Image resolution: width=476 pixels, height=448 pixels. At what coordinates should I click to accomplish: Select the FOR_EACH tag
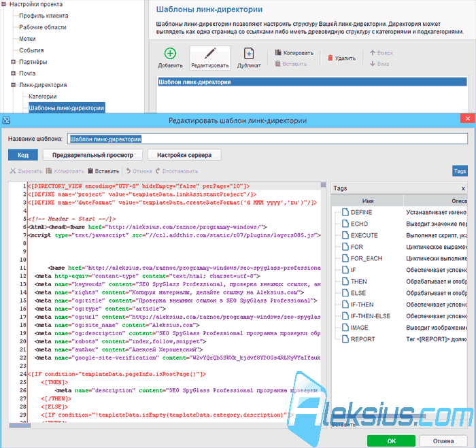click(x=366, y=258)
